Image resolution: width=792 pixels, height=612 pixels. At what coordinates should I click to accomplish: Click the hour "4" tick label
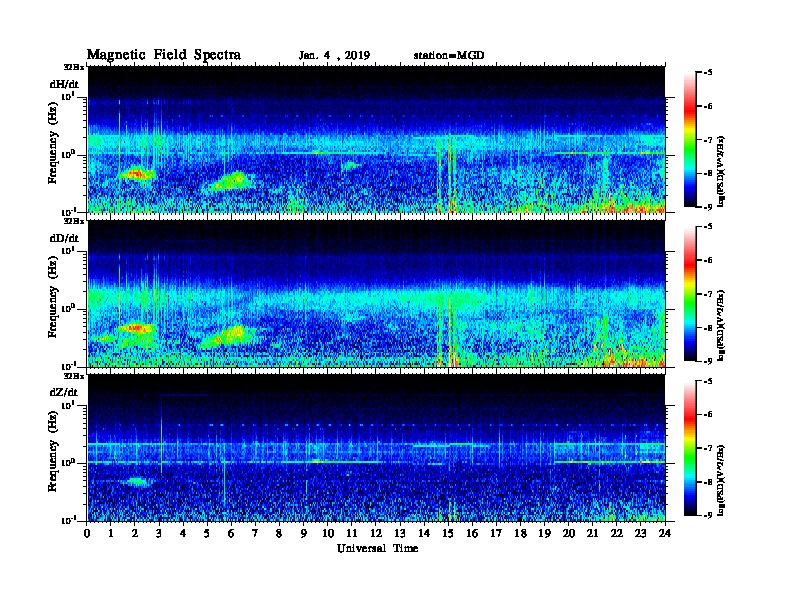[x=183, y=533]
